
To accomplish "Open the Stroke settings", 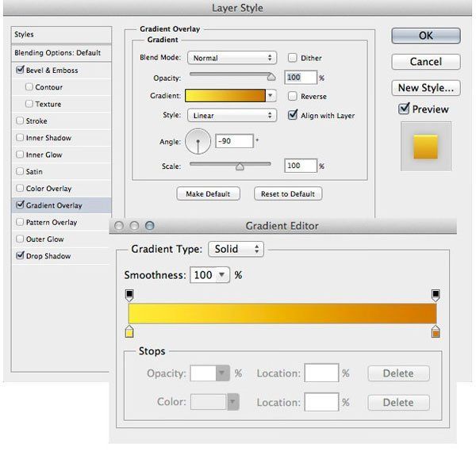I will [x=36, y=121].
